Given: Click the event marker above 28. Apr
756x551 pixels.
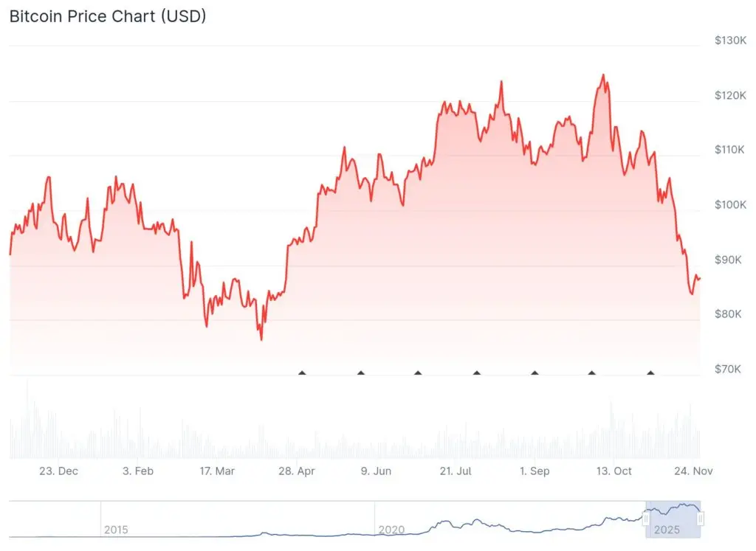Looking at the screenshot, I should [x=302, y=372].
